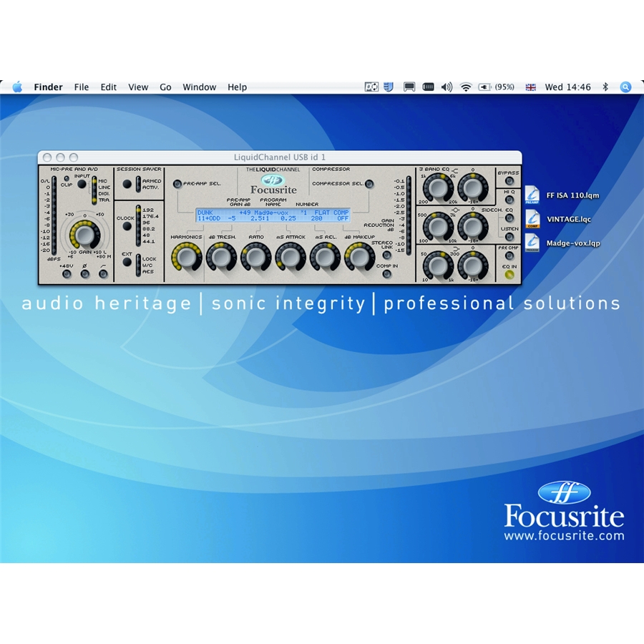
Task: Click the dB Tresh. knob
Action: point(221,257)
